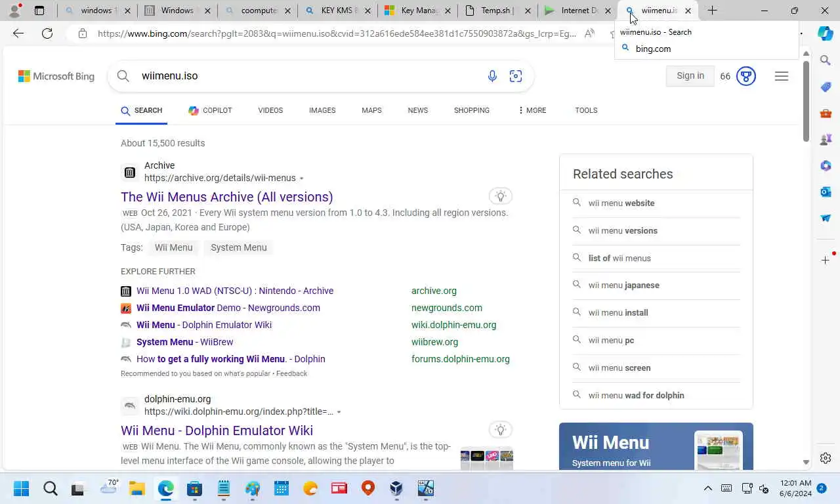Click the page vertical scrollbar thumb
The height and width of the screenshot is (504, 840).
coord(806,101)
